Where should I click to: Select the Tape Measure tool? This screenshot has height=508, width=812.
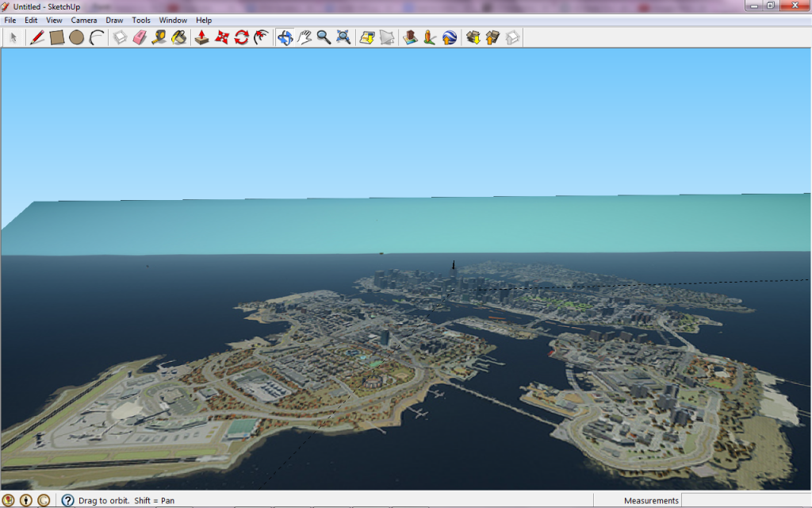pyautogui.click(x=159, y=37)
